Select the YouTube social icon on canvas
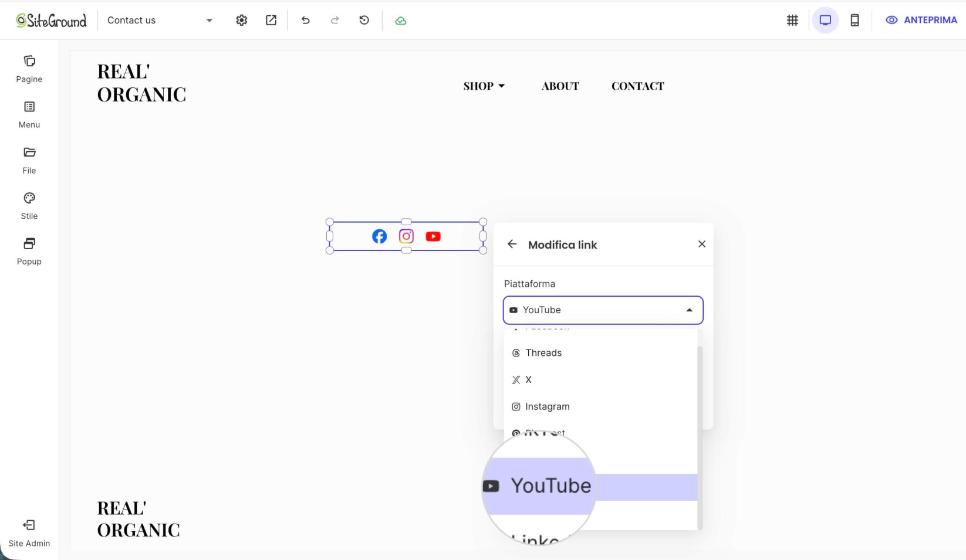The height and width of the screenshot is (560, 966). (433, 236)
